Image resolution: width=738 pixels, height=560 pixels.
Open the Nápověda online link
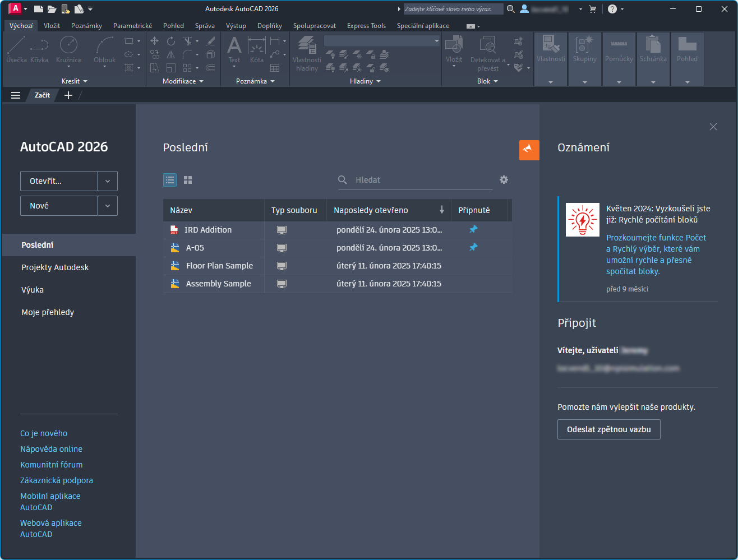(51, 449)
